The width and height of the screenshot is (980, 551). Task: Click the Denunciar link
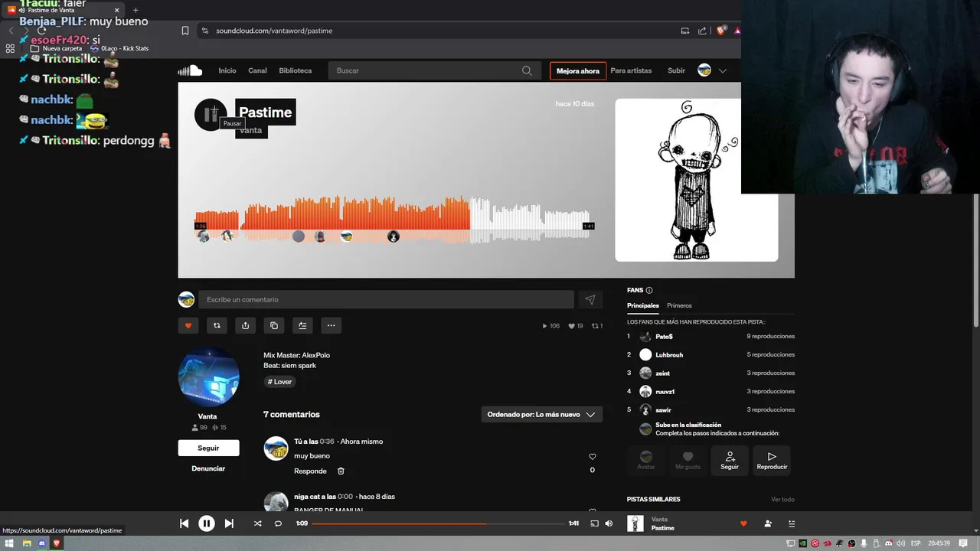coord(208,468)
